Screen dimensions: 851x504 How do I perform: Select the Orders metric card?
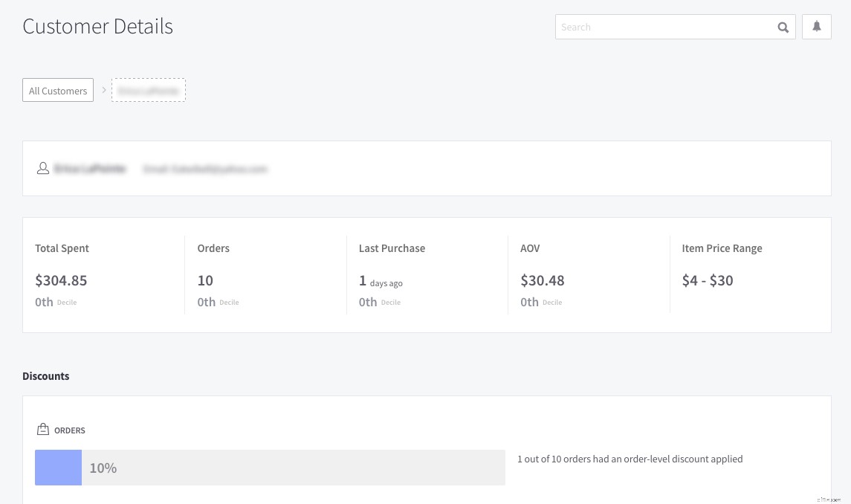[265, 274]
